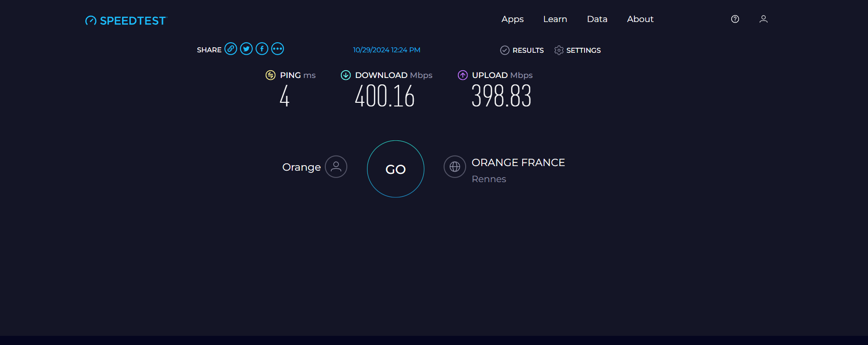Click the Download arrow icon

pos(345,75)
